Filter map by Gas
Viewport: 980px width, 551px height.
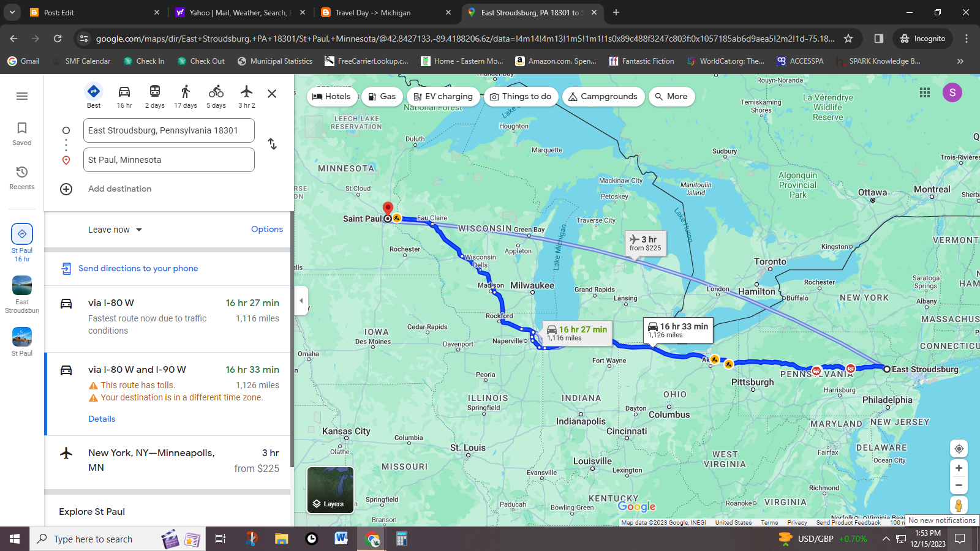381,97
